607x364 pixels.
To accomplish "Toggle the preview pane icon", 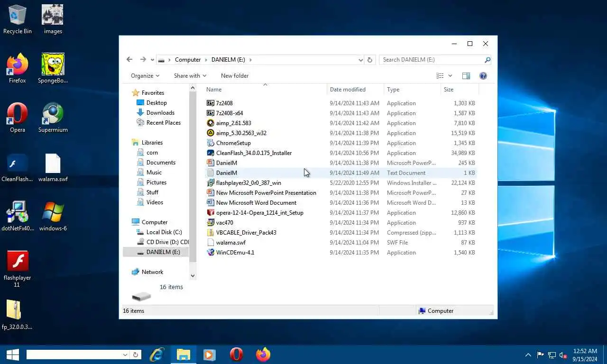I will (466, 76).
